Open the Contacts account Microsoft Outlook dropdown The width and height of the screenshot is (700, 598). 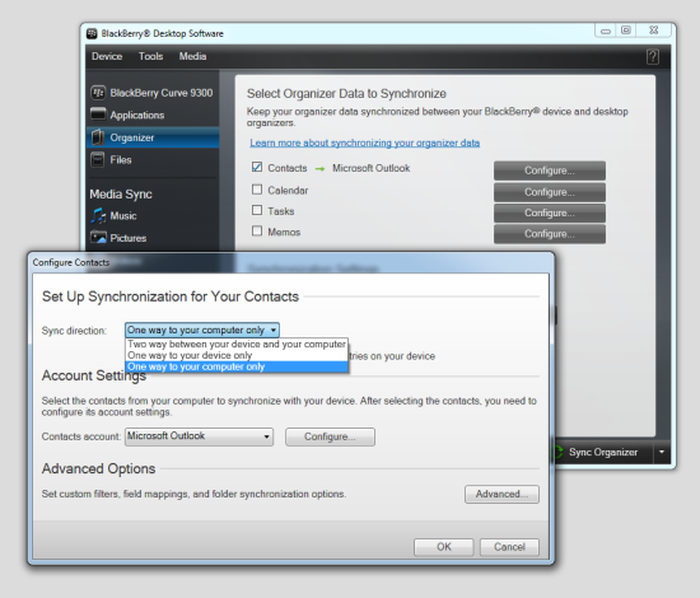(x=199, y=436)
